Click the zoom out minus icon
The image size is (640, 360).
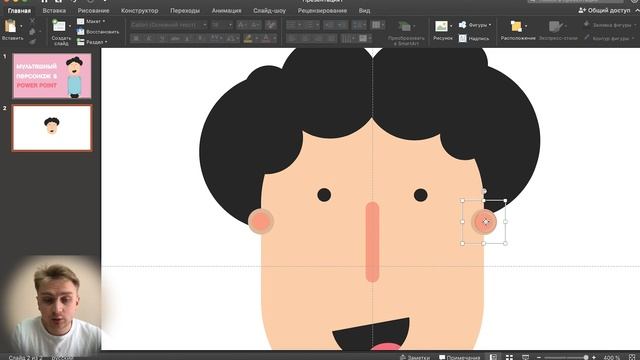tap(539, 357)
